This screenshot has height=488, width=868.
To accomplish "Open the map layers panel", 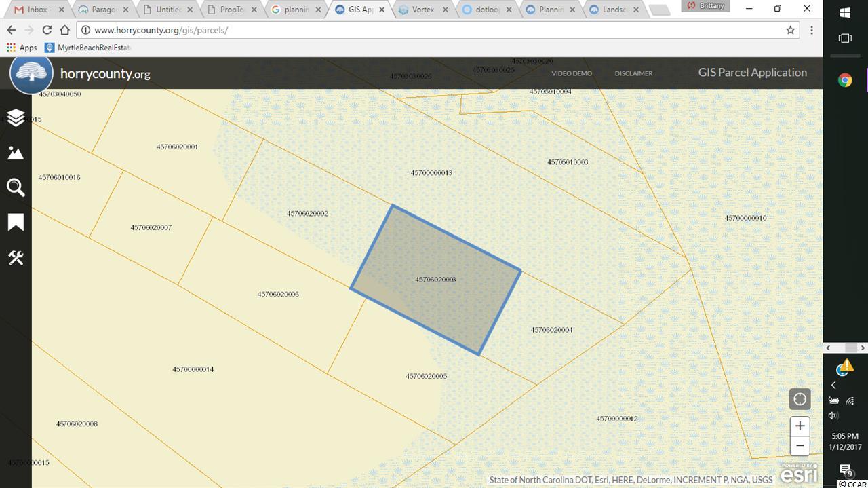I will coord(16,118).
